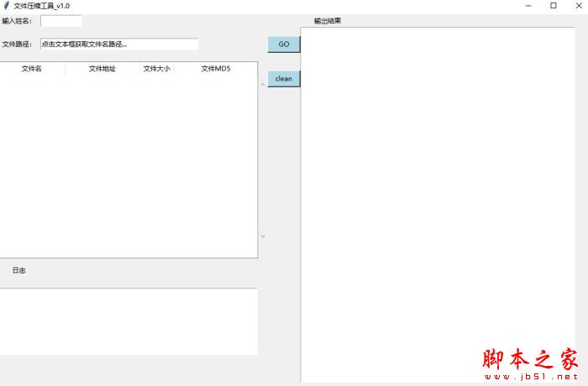Click the file list scroll up arrow
Screen dimensions: 588x386
click(x=263, y=84)
